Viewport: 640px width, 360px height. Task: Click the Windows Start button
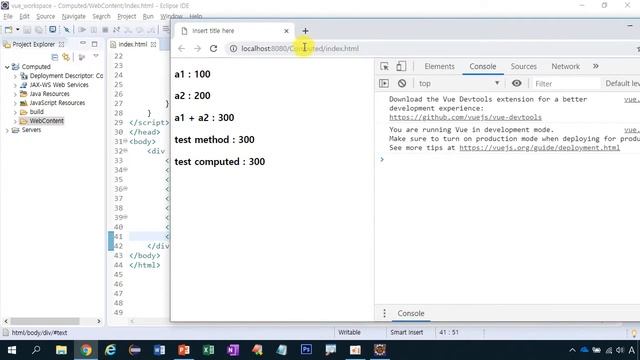pos(12,350)
